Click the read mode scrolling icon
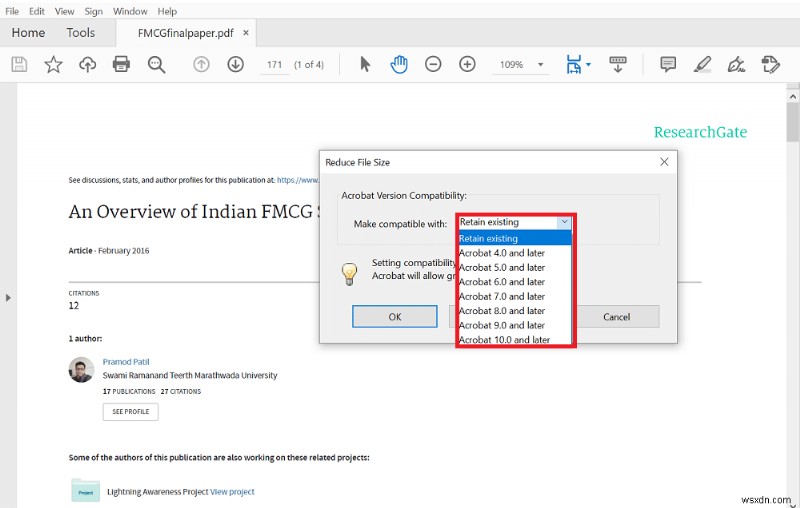Screen dimensions: 800x508 point(617,64)
